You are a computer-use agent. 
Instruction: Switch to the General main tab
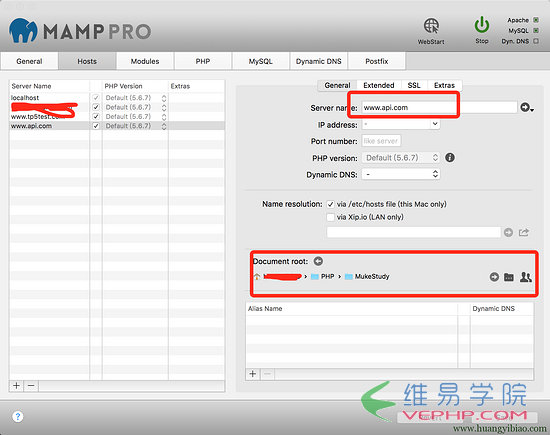click(x=29, y=61)
